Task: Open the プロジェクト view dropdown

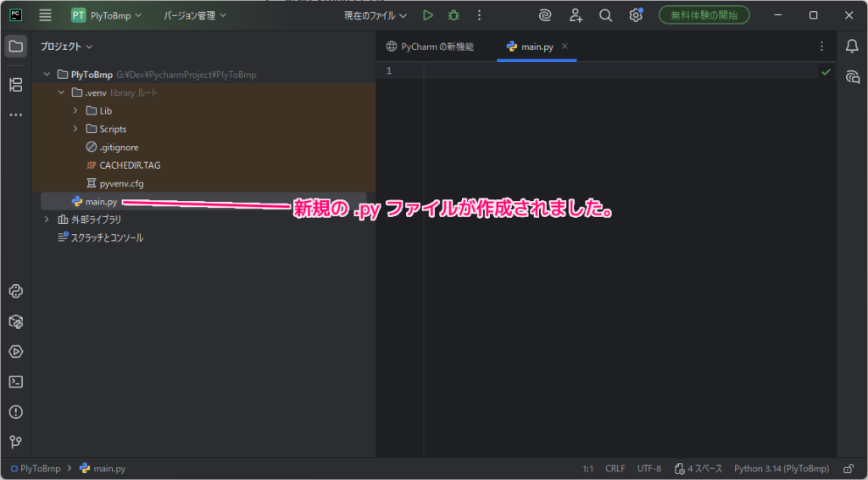Action: [66, 47]
